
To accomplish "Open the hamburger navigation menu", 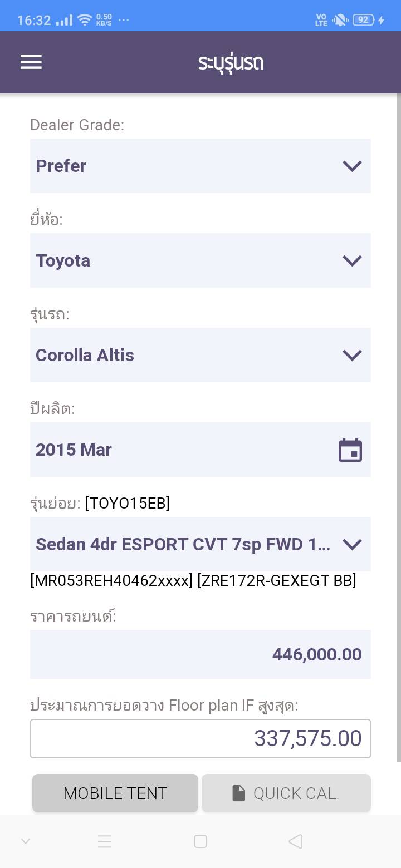I will pyautogui.click(x=31, y=62).
